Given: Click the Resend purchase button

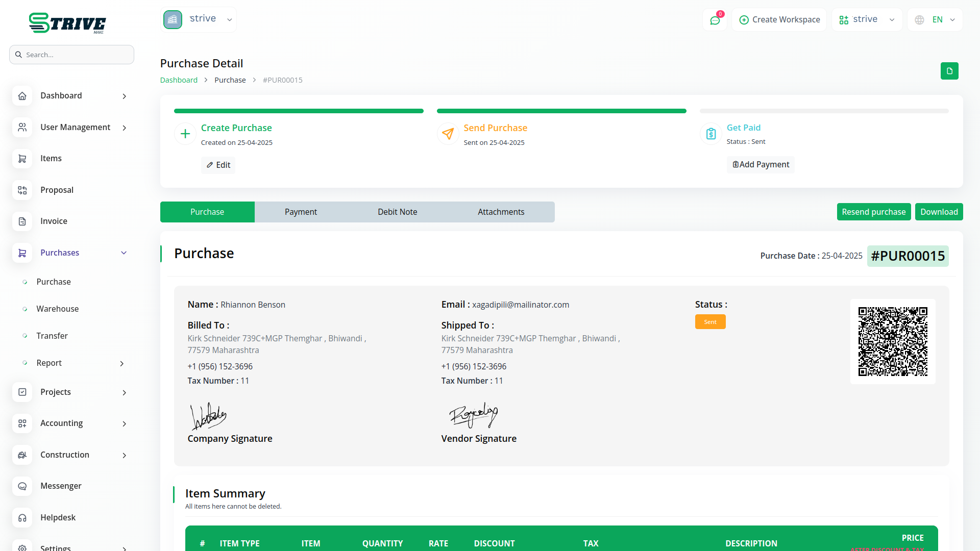Looking at the screenshot, I should point(873,212).
